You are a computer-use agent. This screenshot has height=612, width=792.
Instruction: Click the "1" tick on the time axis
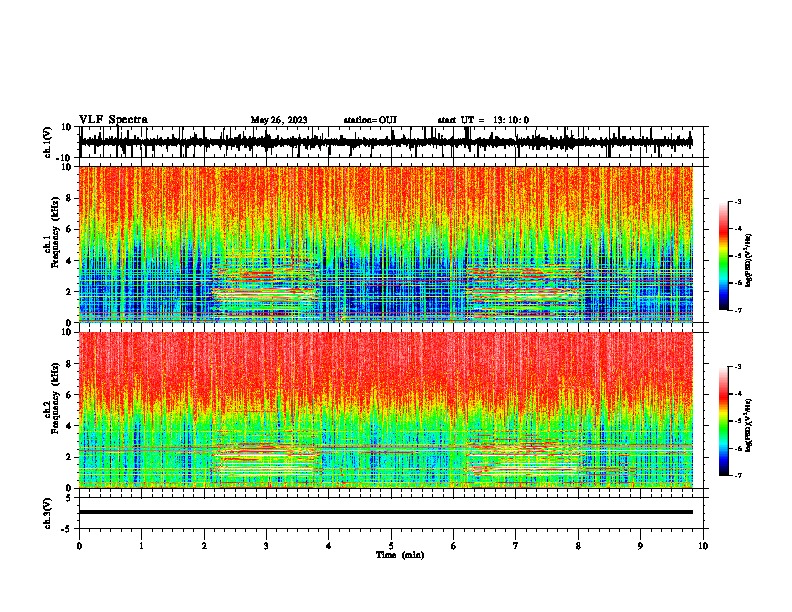pos(141,546)
